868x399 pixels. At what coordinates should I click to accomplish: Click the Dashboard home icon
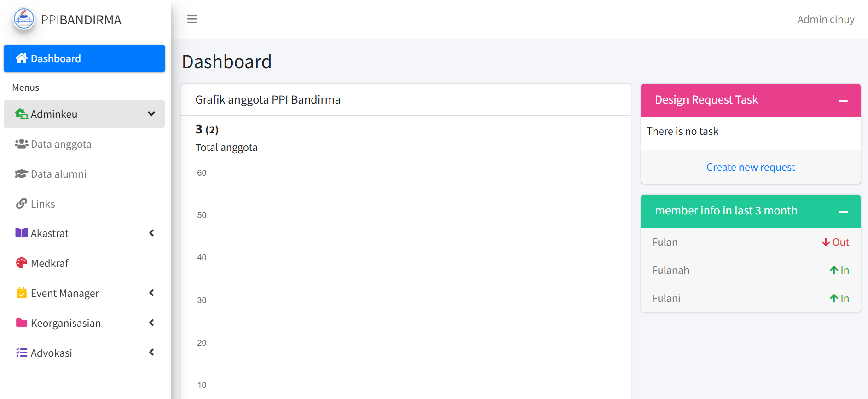(21, 58)
